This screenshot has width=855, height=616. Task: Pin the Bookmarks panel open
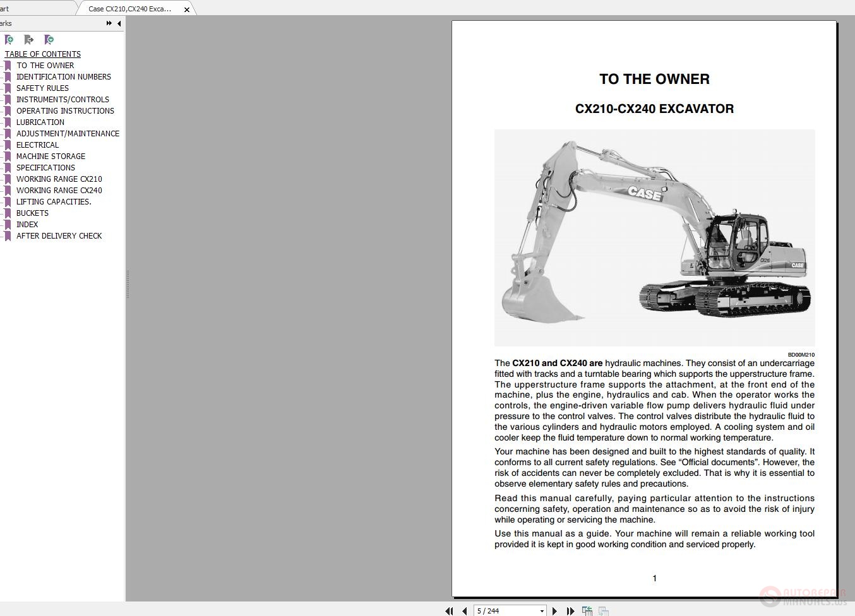[x=108, y=23]
